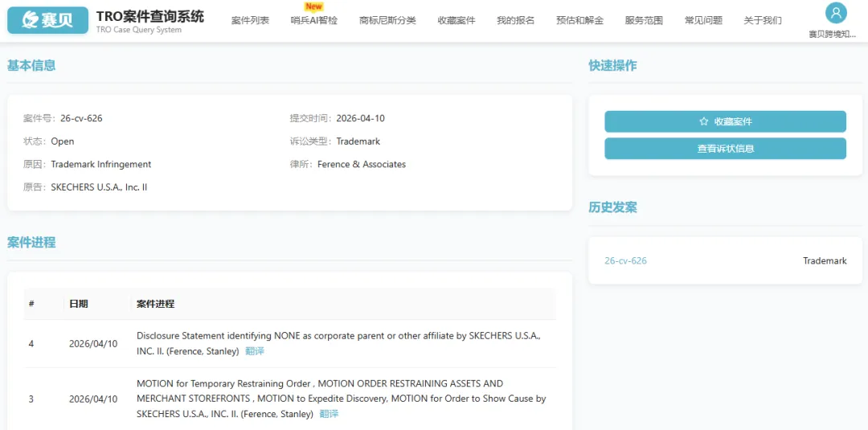Viewport: 868px width, 430px height.
Task: Select case number 26-cv-626 in basic info
Action: tap(81, 118)
